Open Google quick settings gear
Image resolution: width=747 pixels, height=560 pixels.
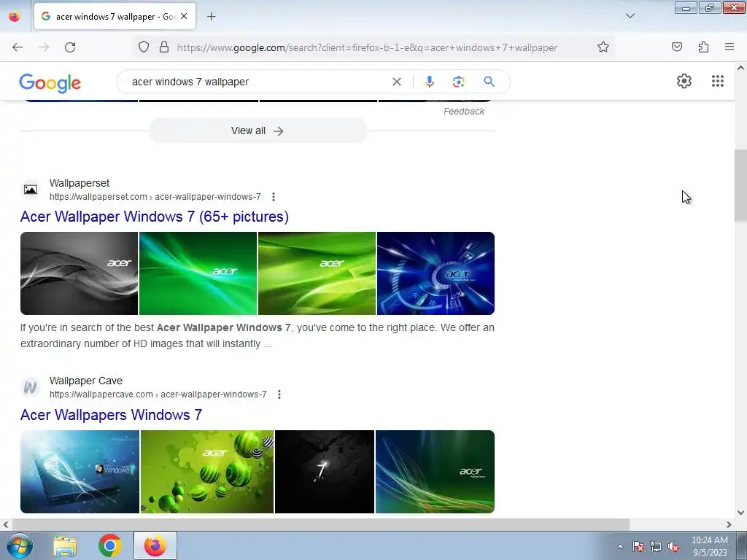(x=684, y=81)
